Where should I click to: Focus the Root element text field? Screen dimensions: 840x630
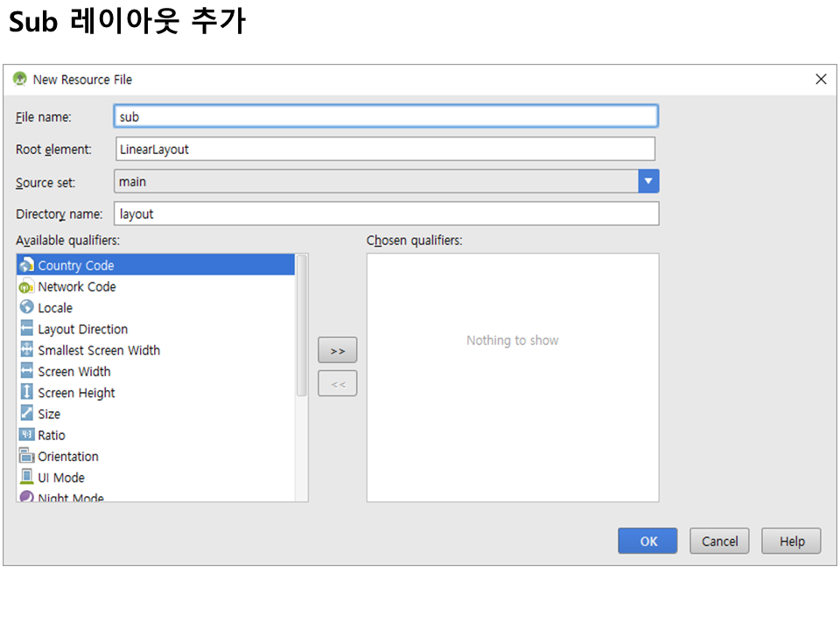pos(385,149)
